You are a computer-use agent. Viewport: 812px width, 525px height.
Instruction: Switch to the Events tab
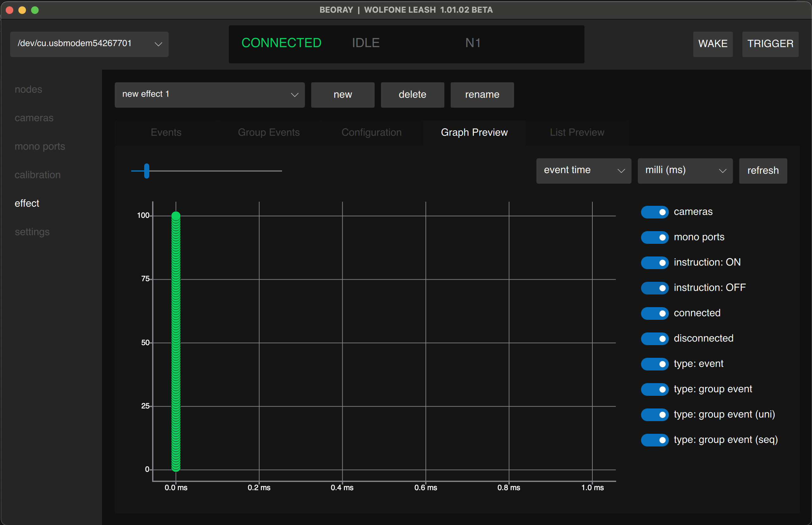[166, 132]
